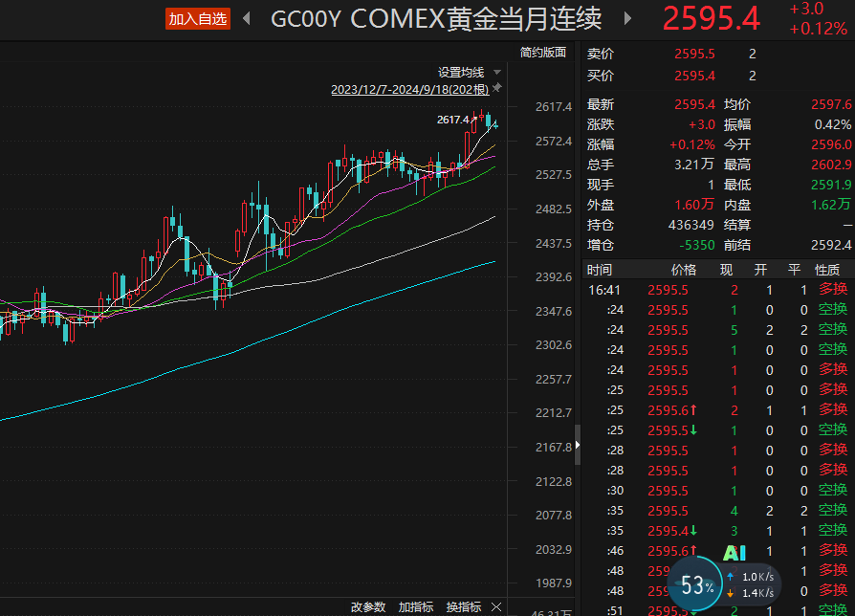855x616 pixels.
Task: Go to previous contract with left arrow
Action: 247,18
